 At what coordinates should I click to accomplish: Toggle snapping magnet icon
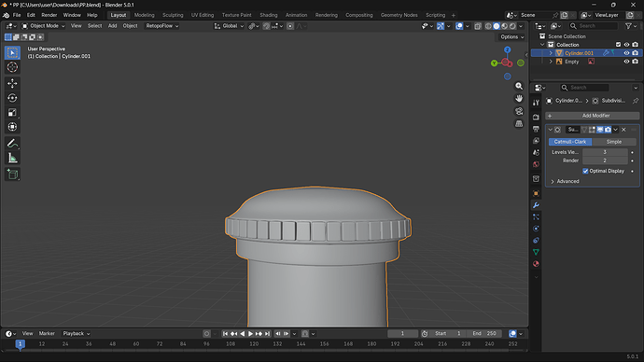point(266,26)
